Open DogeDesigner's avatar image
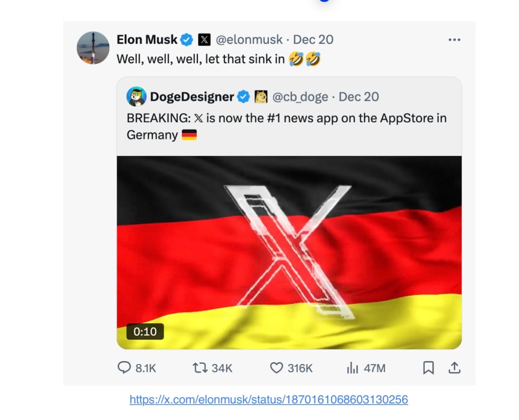Screen dimensions: 519x420 136,97
